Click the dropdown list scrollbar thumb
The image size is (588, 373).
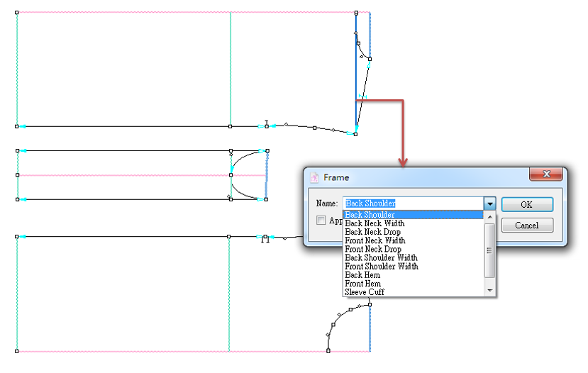click(489, 250)
